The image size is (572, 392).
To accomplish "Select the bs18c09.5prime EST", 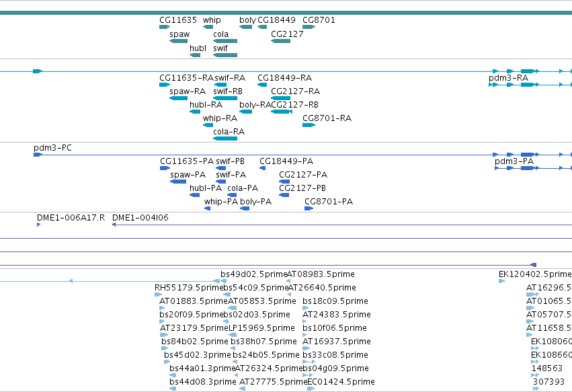I will pyautogui.click(x=305, y=308).
